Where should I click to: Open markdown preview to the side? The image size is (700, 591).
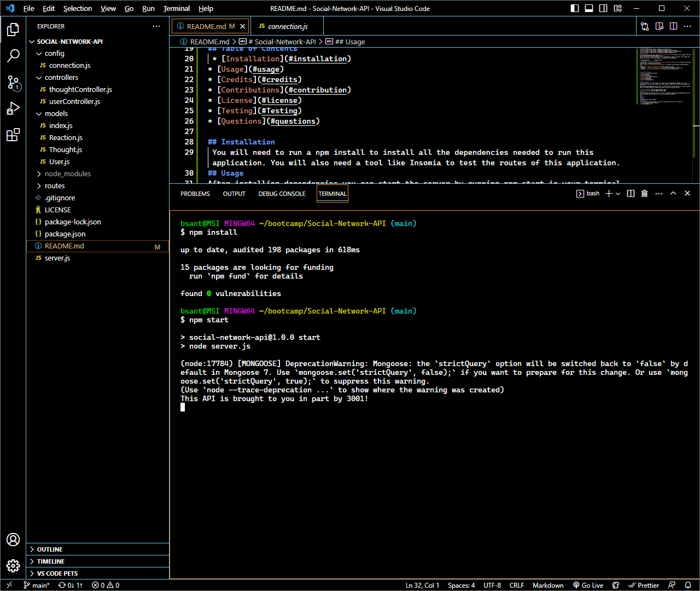[660, 26]
